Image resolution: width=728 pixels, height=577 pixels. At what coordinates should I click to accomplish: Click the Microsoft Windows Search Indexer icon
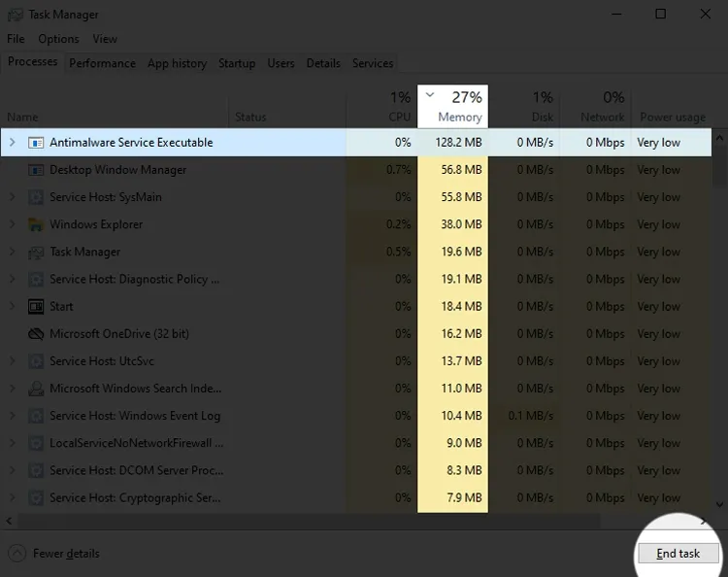click(36, 389)
